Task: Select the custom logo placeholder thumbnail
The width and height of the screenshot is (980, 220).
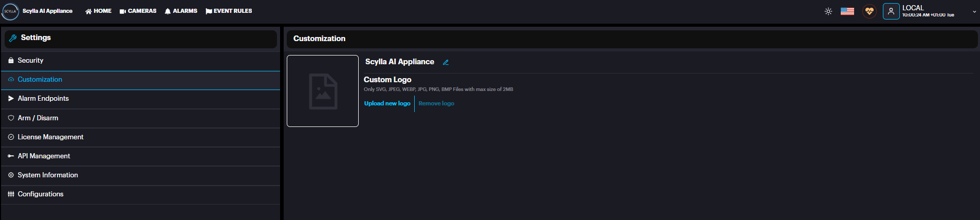Action: coord(322,91)
